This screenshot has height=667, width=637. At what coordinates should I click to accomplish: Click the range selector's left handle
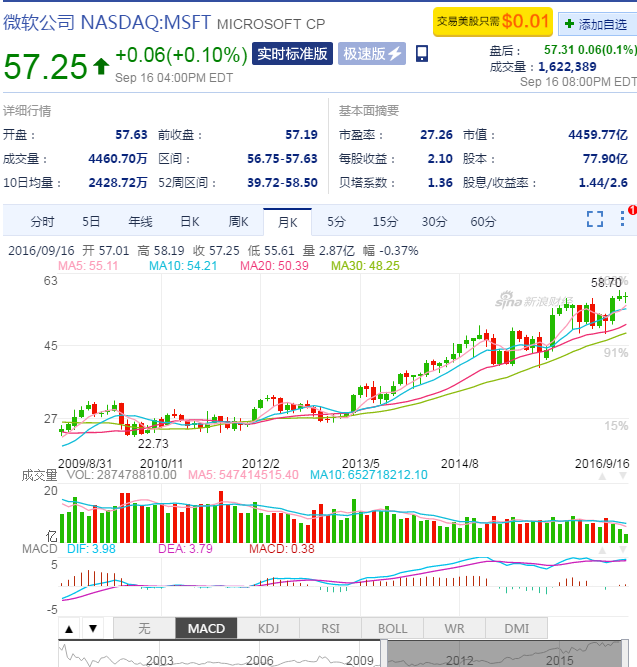[383, 653]
